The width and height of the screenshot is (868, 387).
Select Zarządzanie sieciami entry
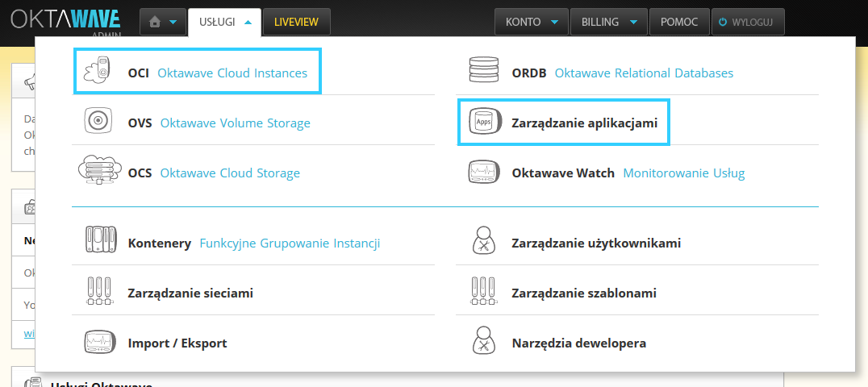point(190,293)
